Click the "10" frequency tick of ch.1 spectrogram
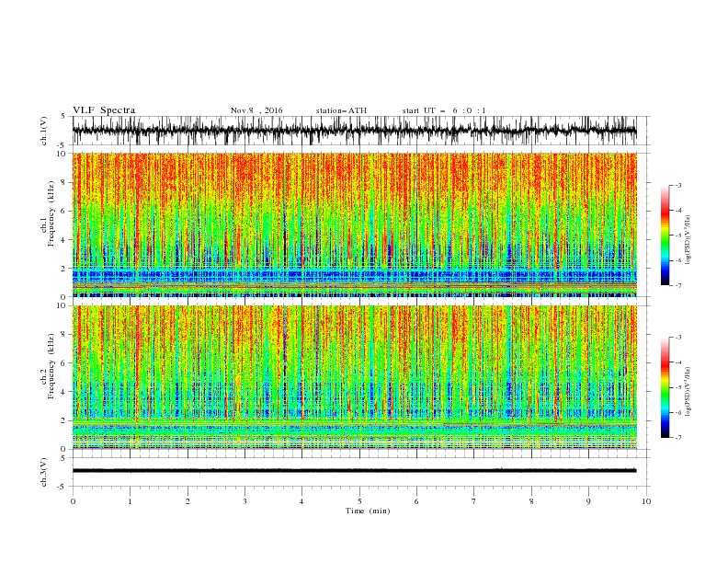This screenshot has height=563, width=728. coord(62,154)
